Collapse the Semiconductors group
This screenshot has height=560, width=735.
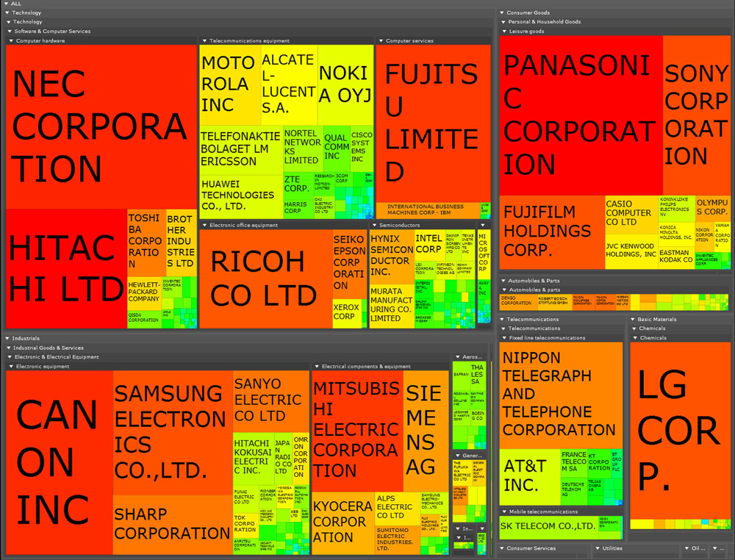click(x=374, y=225)
